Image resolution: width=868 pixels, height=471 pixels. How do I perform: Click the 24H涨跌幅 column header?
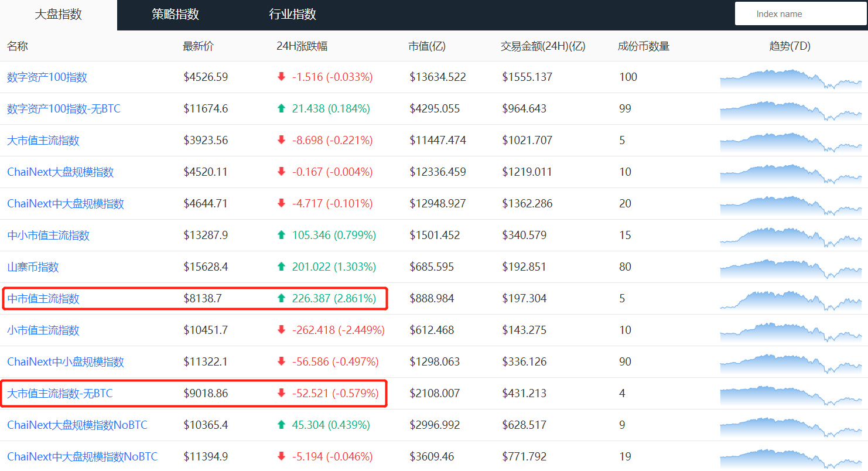tap(302, 46)
